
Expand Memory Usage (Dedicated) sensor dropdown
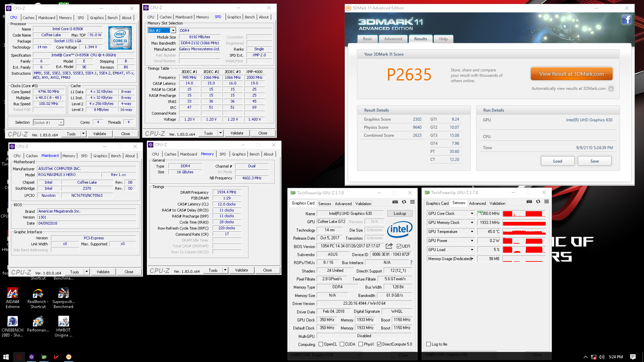(x=472, y=259)
